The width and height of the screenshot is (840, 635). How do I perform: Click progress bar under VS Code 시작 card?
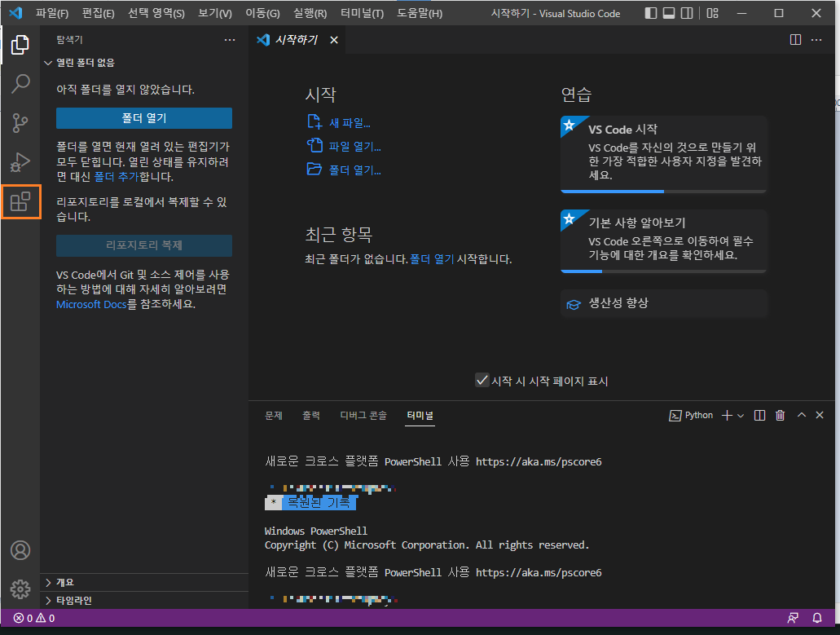pyautogui.click(x=664, y=192)
